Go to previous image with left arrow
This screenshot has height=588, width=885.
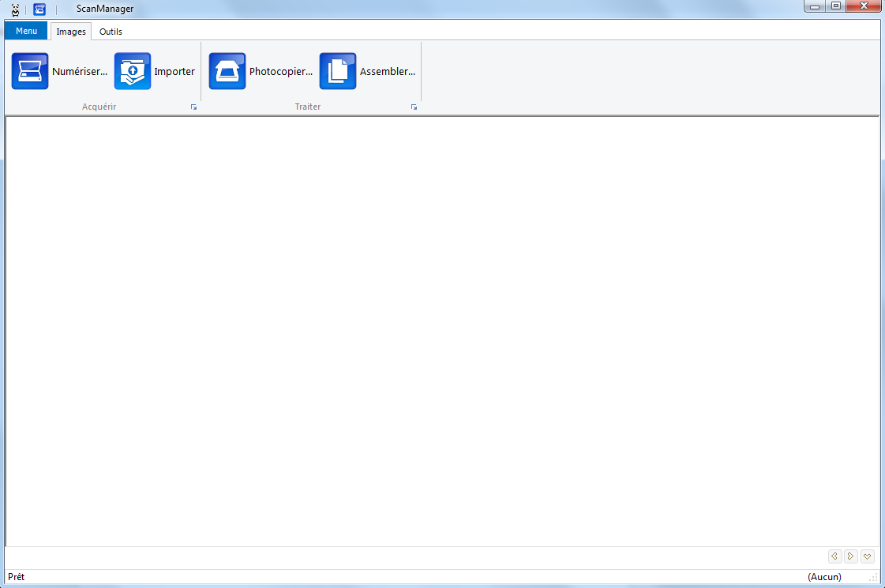834,556
